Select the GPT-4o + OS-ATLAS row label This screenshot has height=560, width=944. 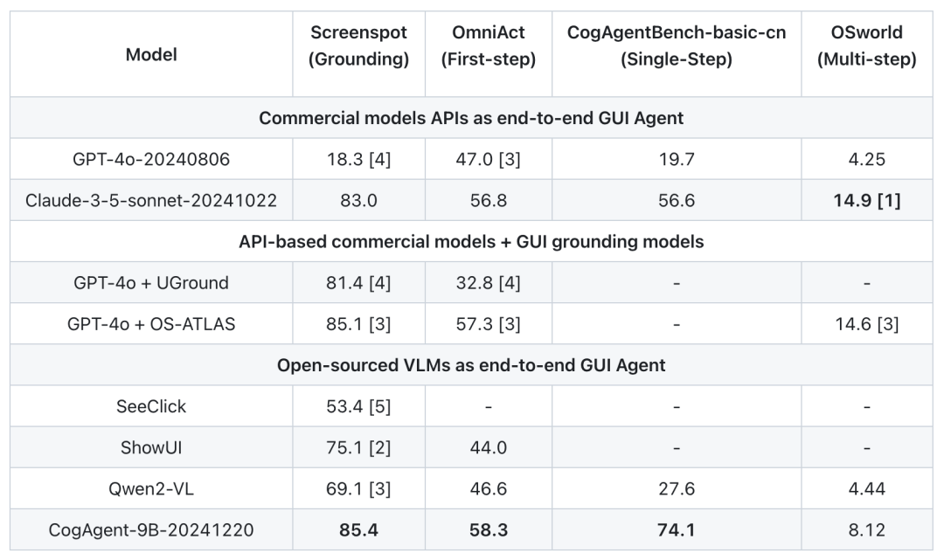151,324
